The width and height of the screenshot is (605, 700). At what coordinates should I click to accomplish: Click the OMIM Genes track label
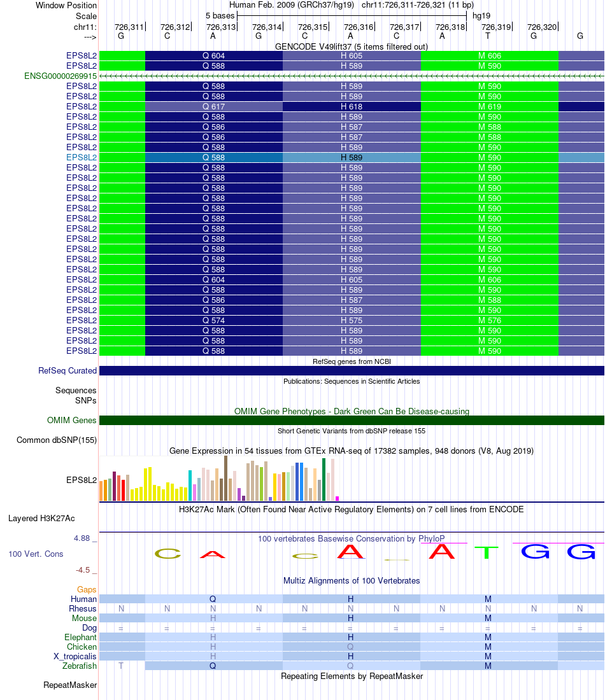point(71,420)
